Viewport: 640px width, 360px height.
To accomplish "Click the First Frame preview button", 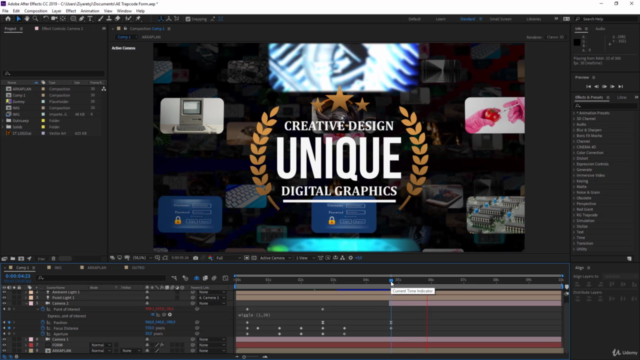I will point(588,87).
